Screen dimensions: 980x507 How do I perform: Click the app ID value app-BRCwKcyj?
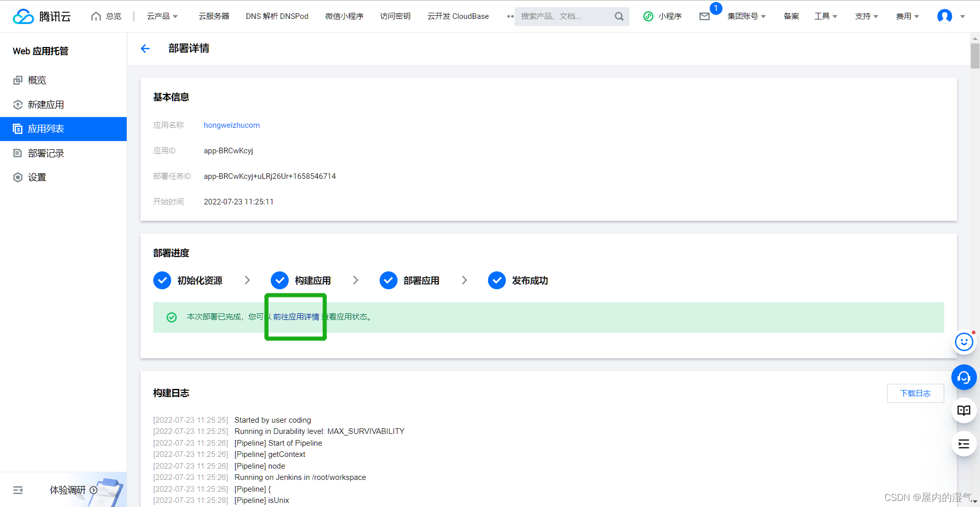point(228,151)
